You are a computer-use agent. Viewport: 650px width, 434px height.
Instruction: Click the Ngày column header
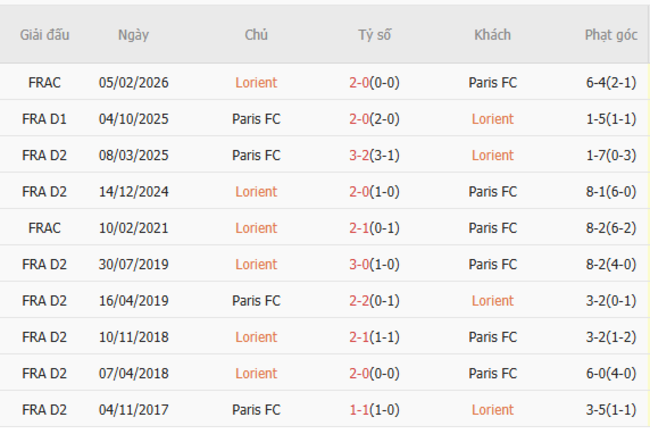133,35
